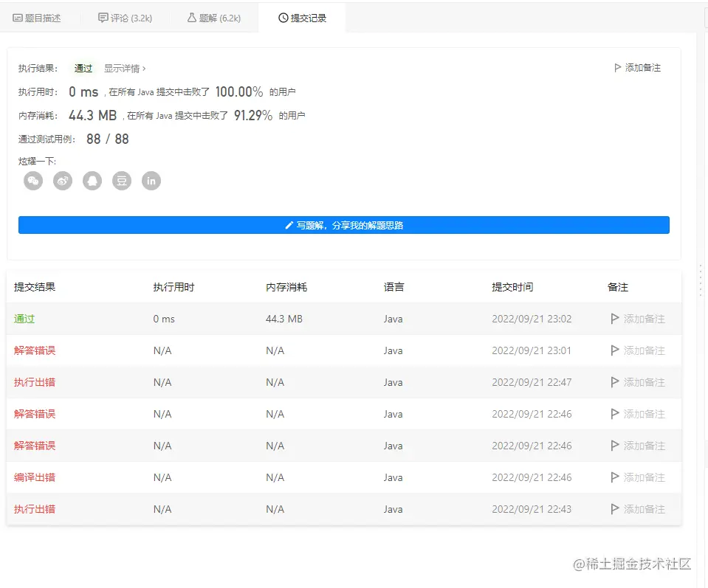This screenshot has height=588, width=708.
Task: Click the 44.3 MB table cell
Action: coord(284,319)
